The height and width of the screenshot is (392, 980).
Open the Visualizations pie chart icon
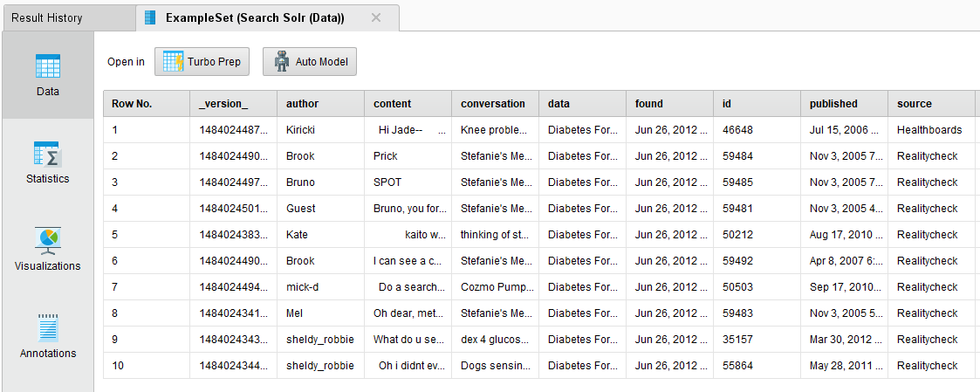[x=47, y=240]
